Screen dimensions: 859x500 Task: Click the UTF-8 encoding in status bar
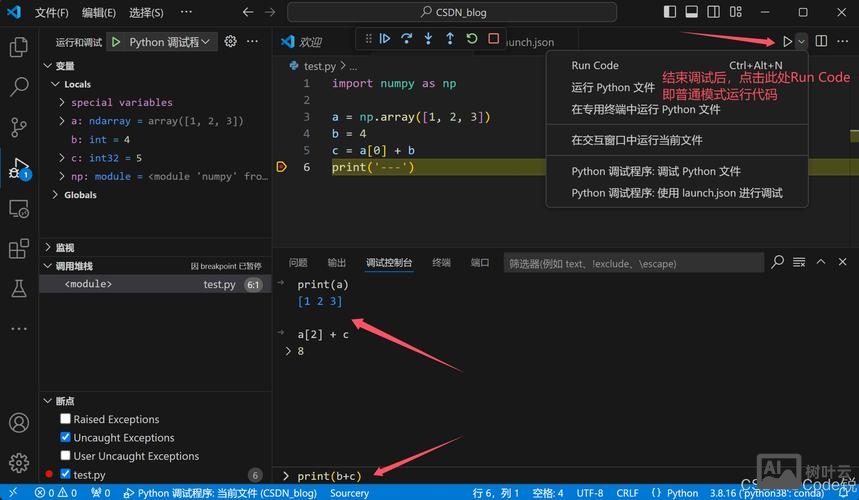(x=589, y=493)
